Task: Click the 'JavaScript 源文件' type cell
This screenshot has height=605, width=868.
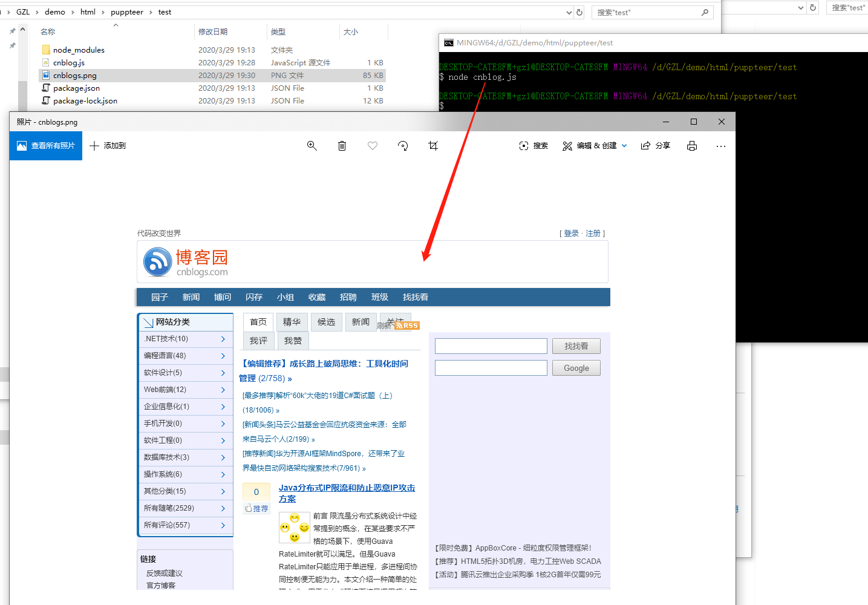Action: (301, 63)
